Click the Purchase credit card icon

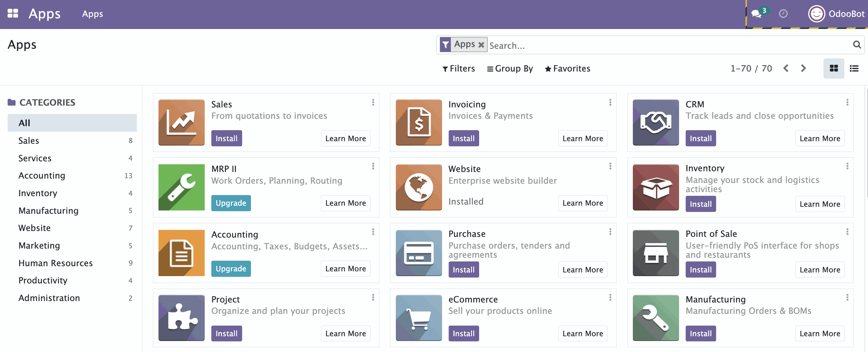point(419,253)
